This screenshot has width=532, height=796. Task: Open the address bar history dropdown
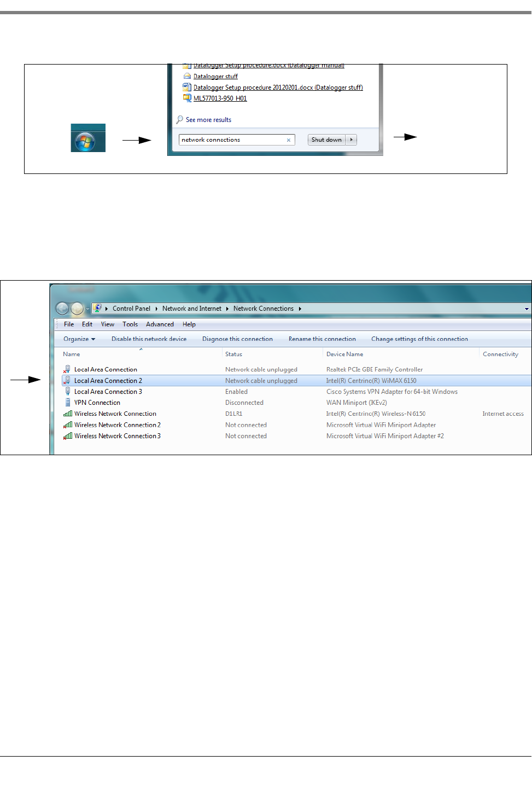527,309
